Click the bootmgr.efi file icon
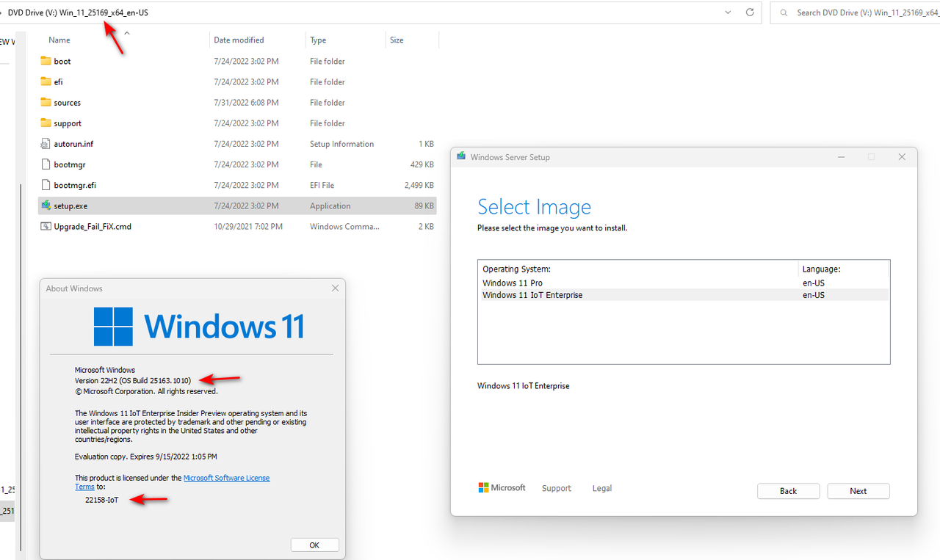The width and height of the screenshot is (940, 560). pos(46,185)
